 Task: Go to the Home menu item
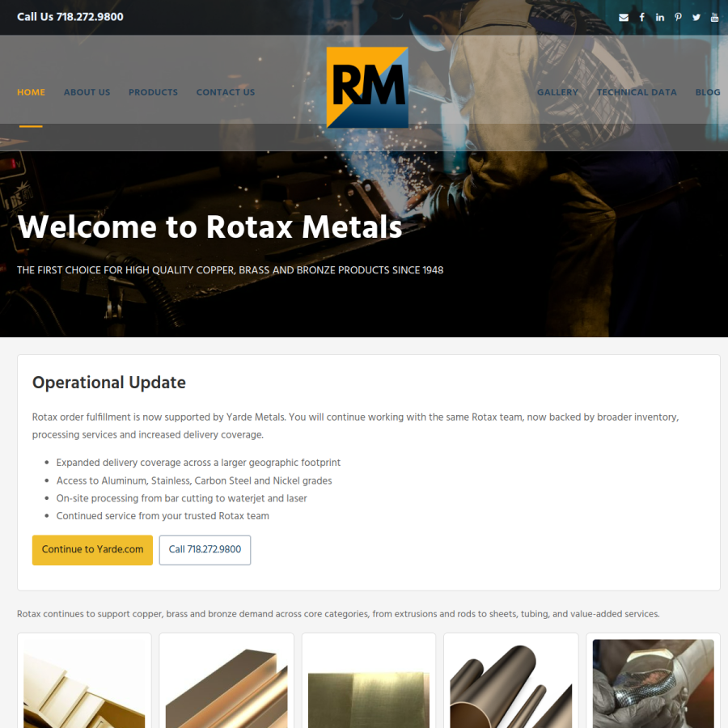tap(31, 92)
